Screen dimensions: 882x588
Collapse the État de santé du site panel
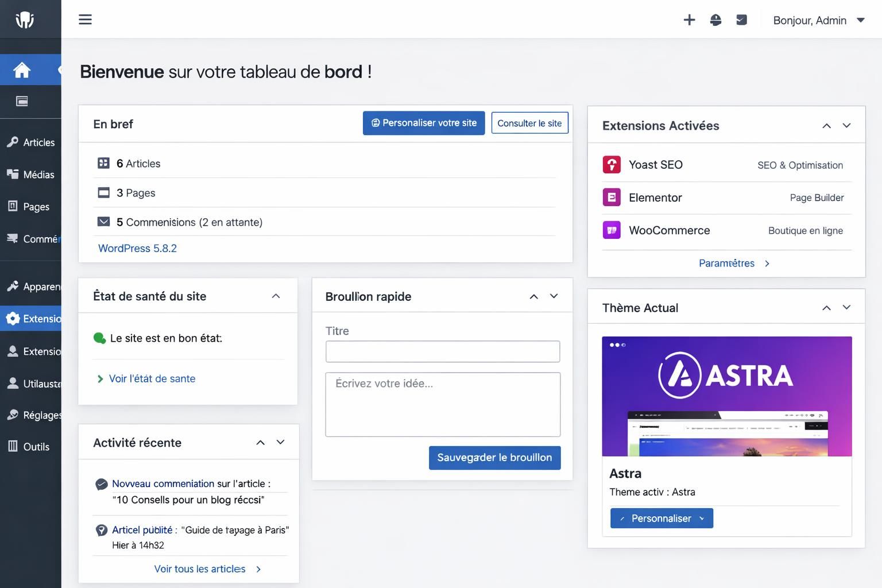[x=276, y=296]
